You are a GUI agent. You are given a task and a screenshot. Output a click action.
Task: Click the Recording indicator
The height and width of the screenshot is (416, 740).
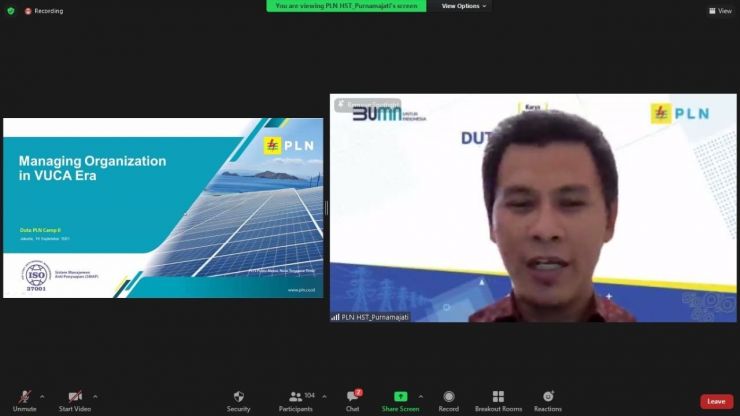[44, 11]
